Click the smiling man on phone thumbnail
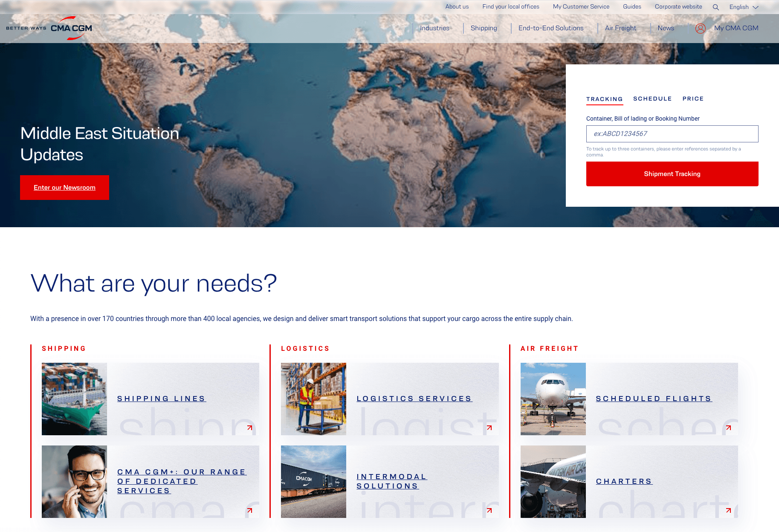779x532 pixels. (x=74, y=482)
